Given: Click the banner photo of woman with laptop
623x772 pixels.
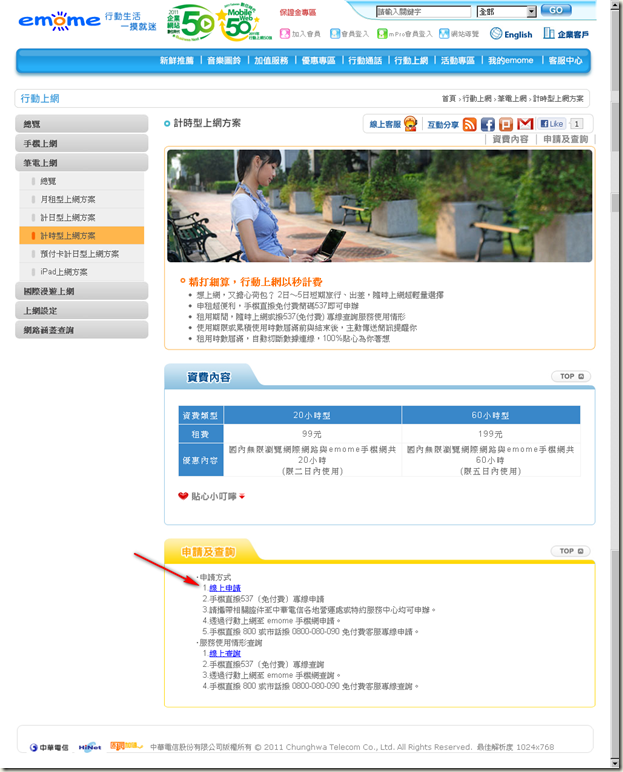Looking at the screenshot, I should coord(380,206).
